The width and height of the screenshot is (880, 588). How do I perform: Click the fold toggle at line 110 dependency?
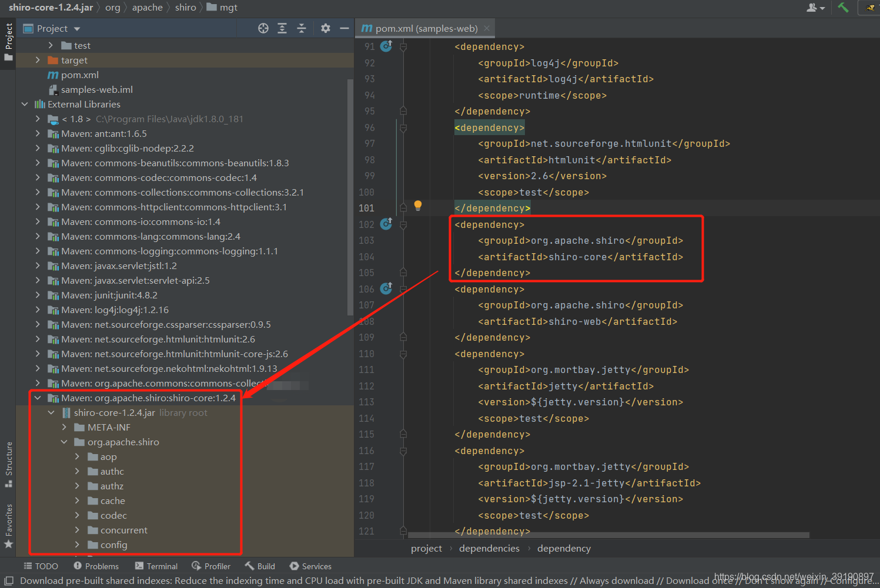pos(403,354)
